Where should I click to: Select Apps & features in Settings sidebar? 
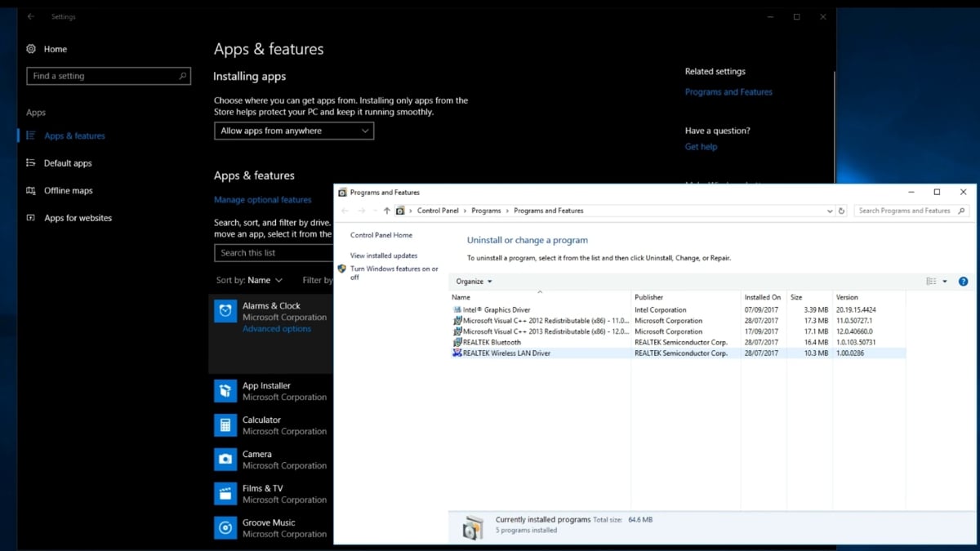(74, 136)
